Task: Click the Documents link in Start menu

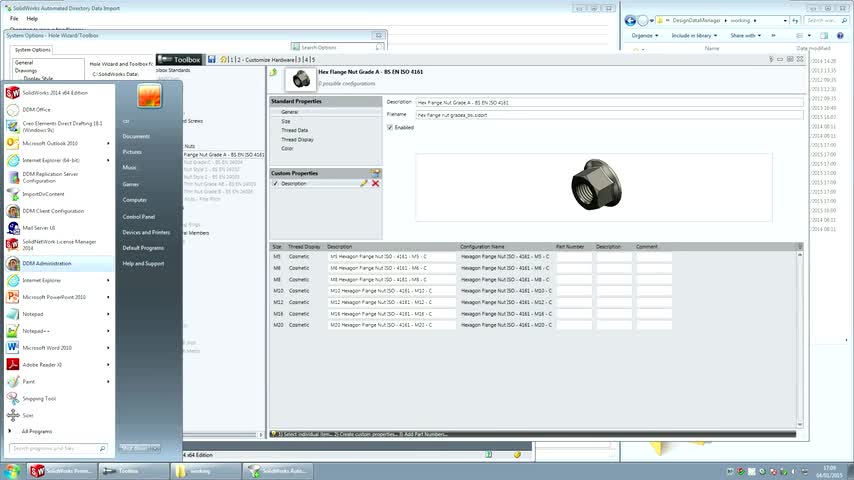Action: (136, 136)
